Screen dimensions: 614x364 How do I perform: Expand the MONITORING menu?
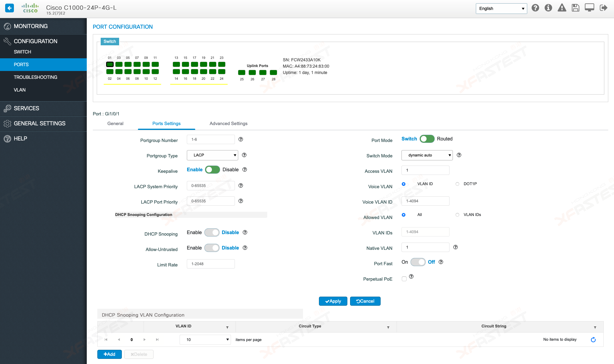[43, 26]
